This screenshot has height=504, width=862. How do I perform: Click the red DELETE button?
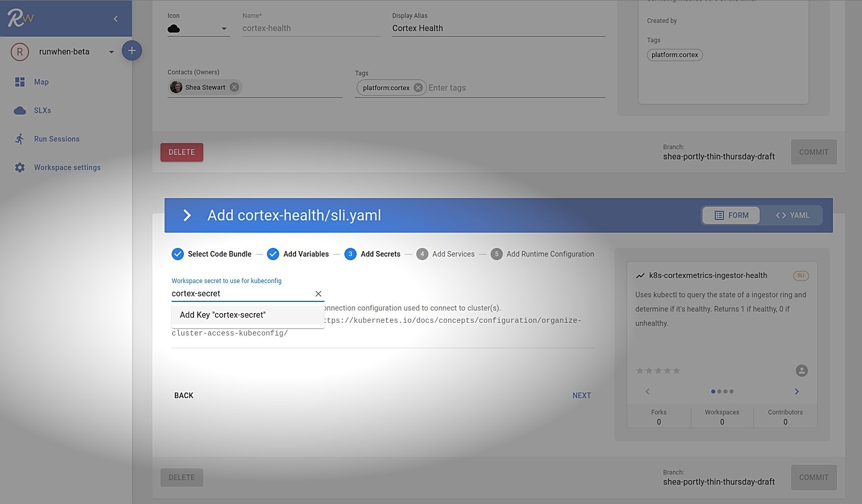[x=182, y=152]
